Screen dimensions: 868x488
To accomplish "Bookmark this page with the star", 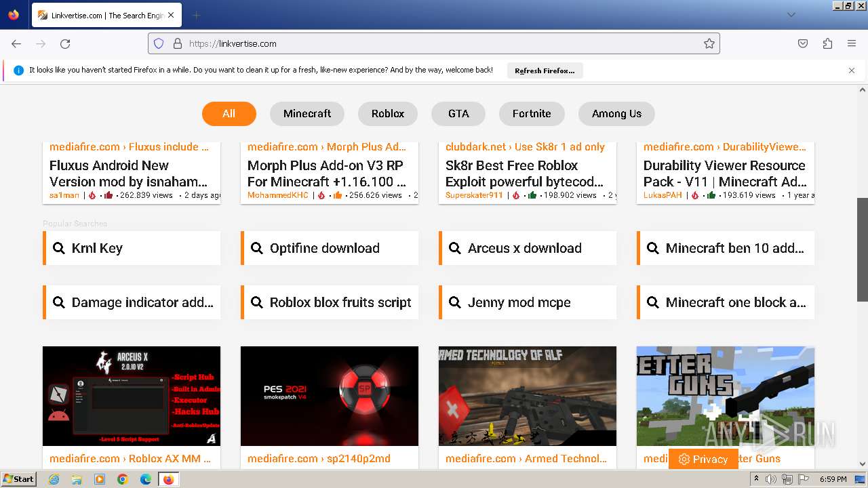I will point(709,43).
